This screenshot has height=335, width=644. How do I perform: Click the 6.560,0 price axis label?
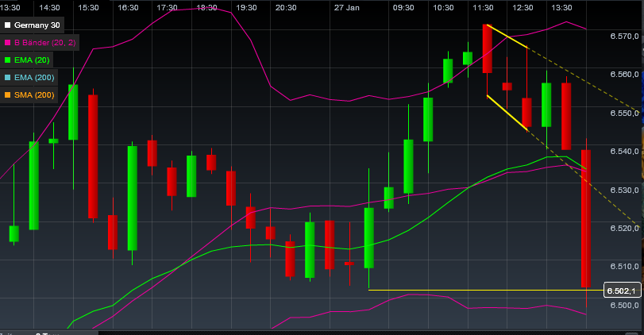point(624,75)
